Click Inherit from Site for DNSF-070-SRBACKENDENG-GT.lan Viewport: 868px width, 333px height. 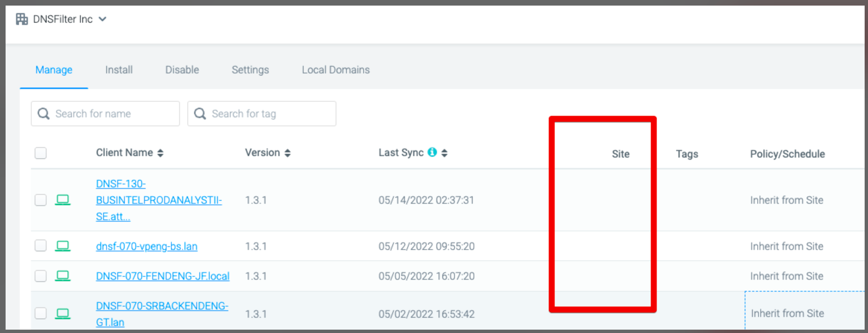[x=788, y=313]
